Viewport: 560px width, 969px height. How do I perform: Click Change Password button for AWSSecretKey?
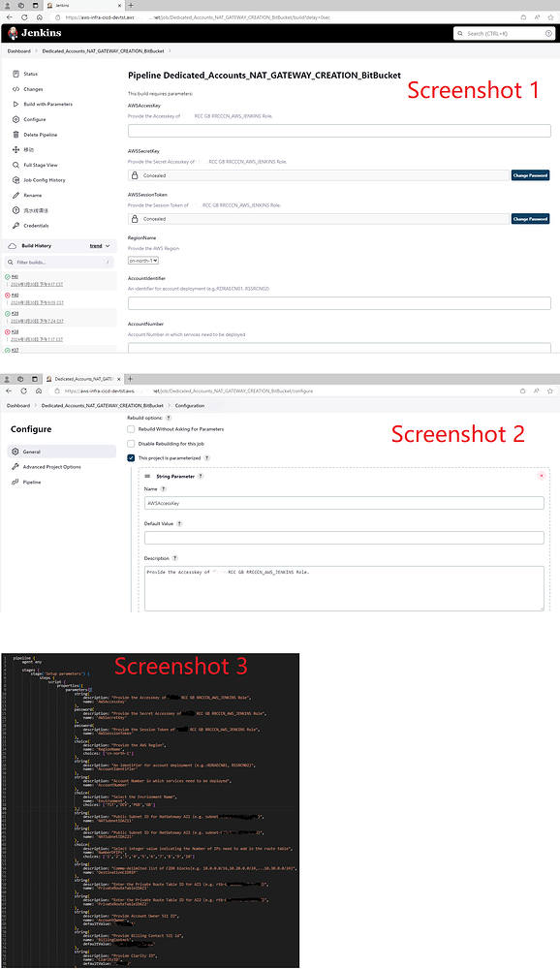[x=530, y=175]
